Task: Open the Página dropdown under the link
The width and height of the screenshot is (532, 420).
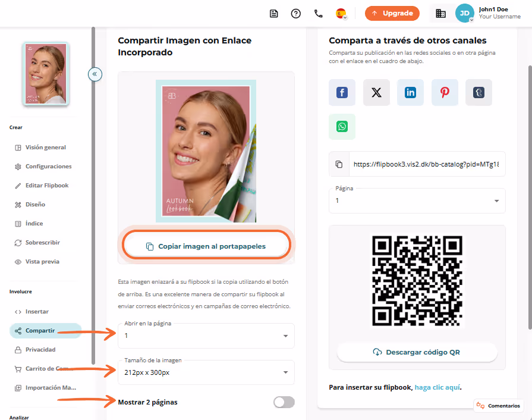Action: point(417,200)
